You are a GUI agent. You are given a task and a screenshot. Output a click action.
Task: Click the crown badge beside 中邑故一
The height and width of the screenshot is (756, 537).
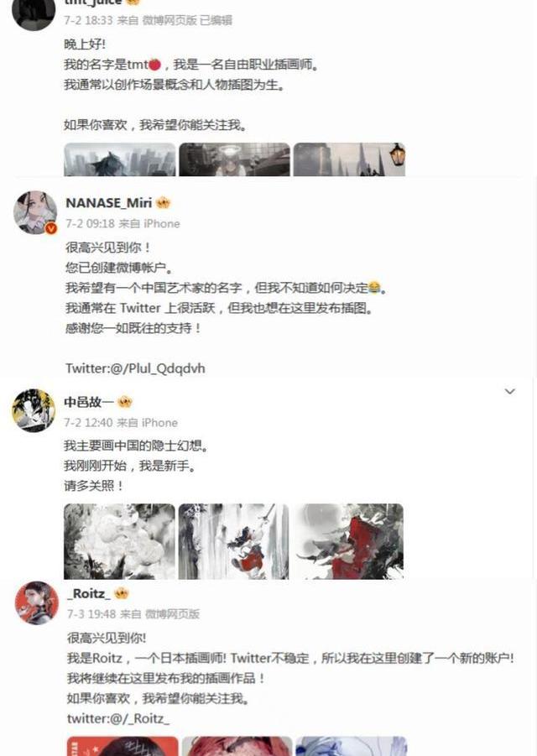click(125, 401)
